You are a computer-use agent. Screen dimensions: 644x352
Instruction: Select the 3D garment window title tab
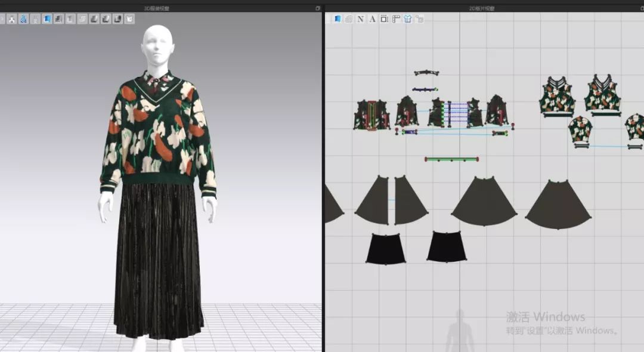(x=156, y=8)
